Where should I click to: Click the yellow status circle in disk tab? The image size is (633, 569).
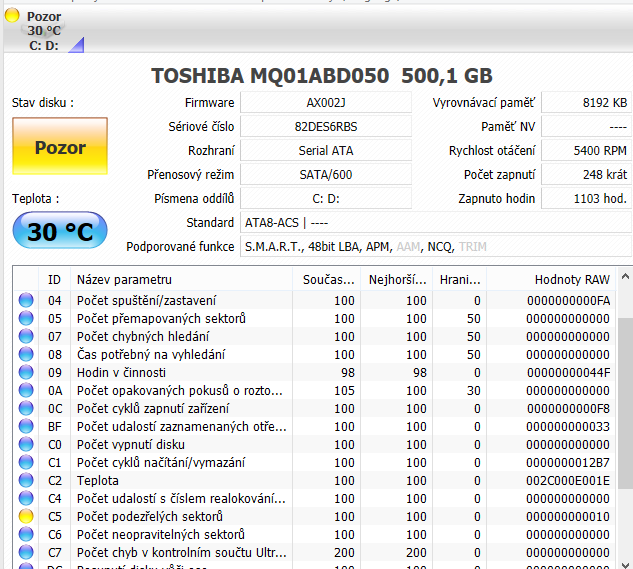(x=12, y=15)
